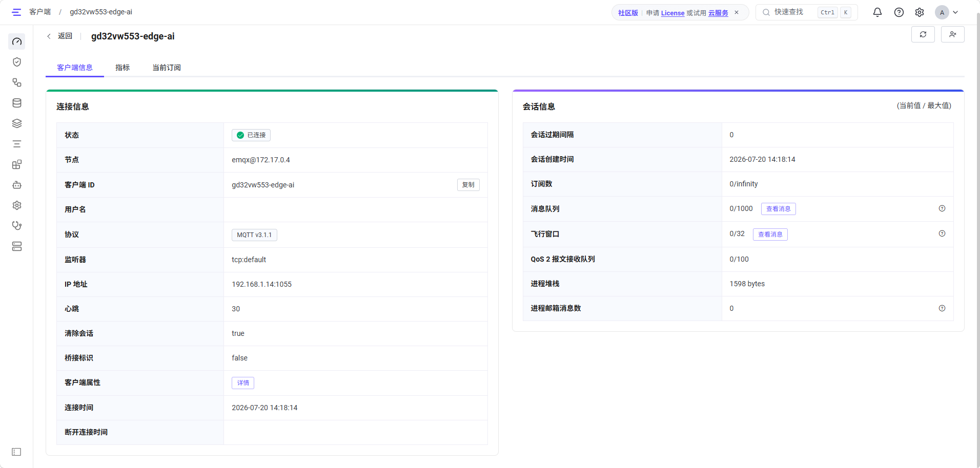Open the plugins extension blocks icon in sidebar
Screen dimensions: 980x468
(x=17, y=164)
